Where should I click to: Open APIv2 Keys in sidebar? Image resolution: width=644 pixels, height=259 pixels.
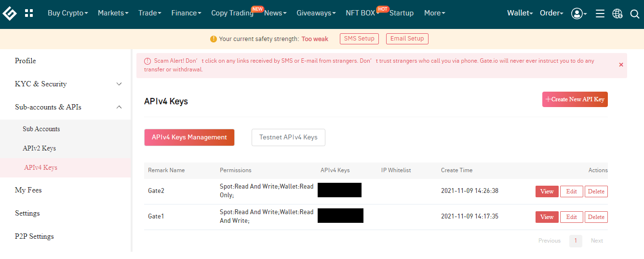[x=39, y=148]
